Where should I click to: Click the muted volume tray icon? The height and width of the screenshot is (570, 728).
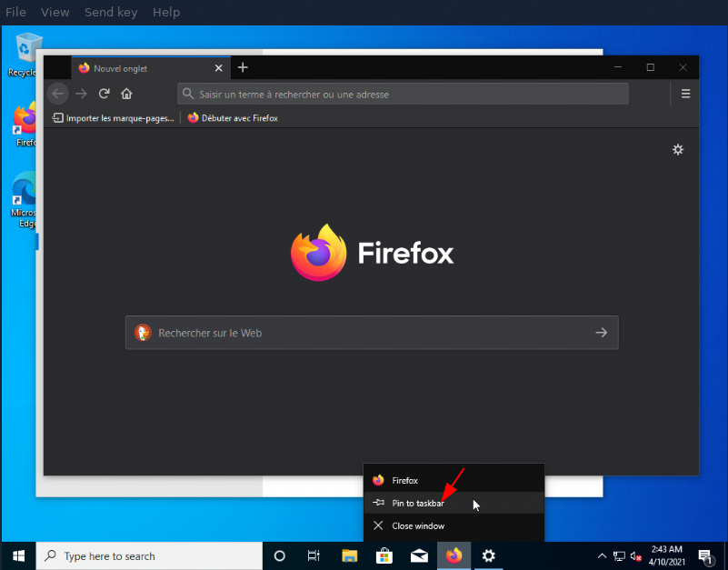pos(636,555)
